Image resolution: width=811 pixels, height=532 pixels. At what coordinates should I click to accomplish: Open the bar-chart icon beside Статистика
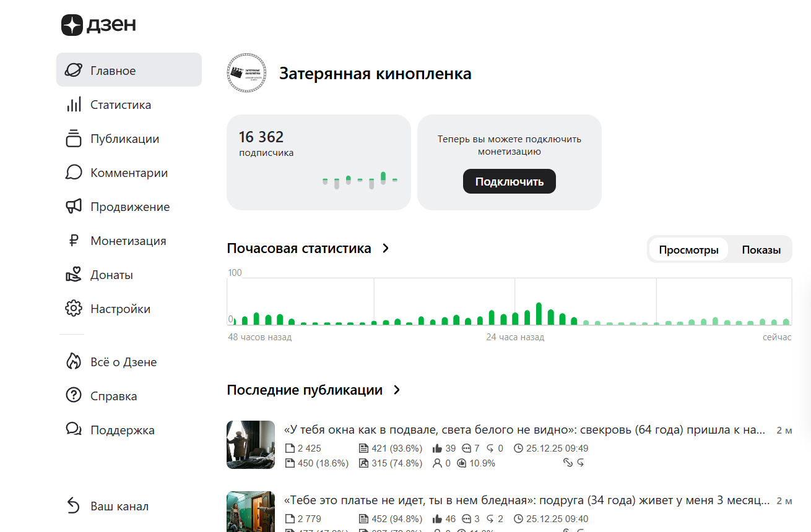(74, 105)
